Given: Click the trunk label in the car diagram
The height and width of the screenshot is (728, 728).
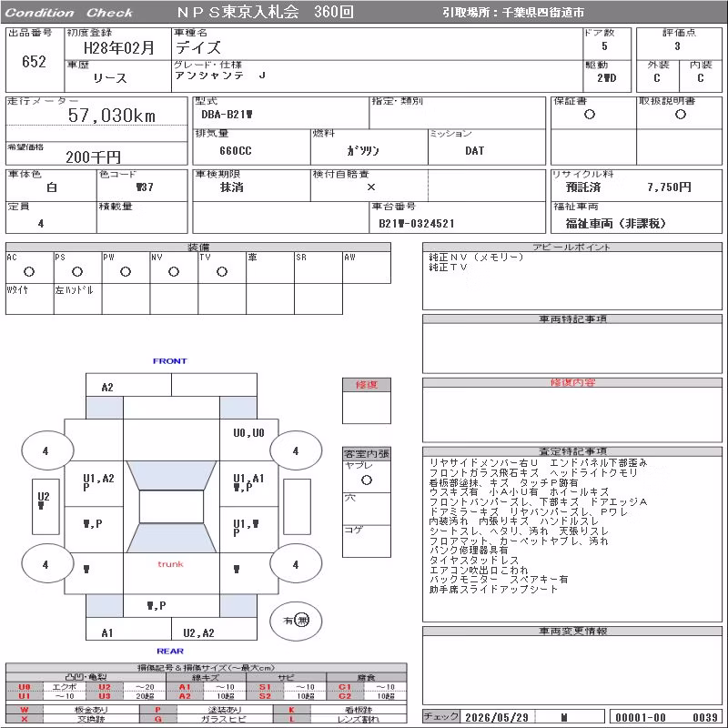Looking at the screenshot, I should (170, 564).
